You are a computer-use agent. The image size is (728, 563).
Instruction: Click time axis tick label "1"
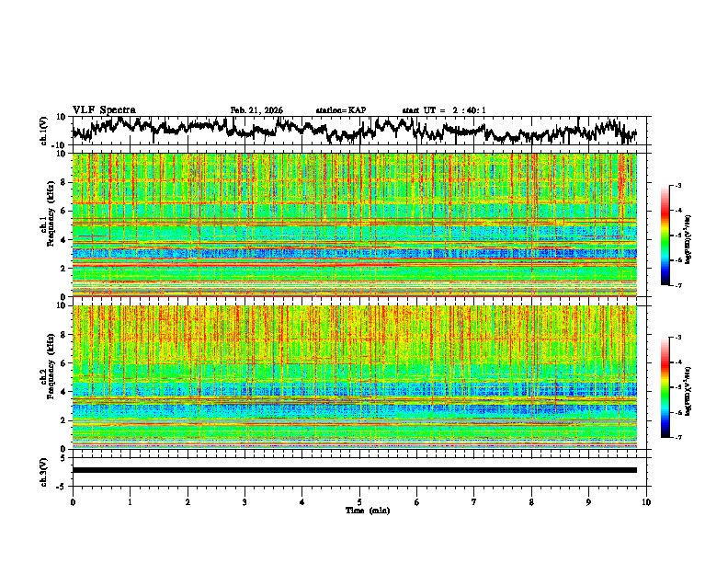coord(130,502)
